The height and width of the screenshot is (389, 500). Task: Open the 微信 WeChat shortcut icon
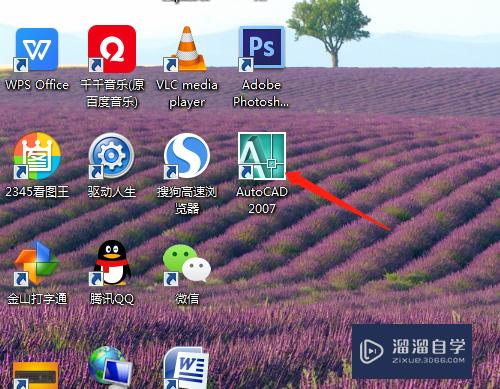click(x=187, y=265)
